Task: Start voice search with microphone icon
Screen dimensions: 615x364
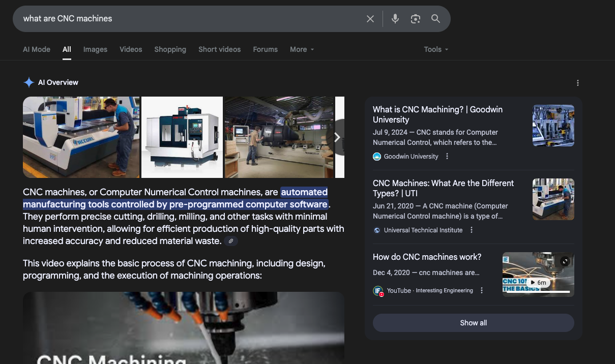Action: pyautogui.click(x=395, y=19)
